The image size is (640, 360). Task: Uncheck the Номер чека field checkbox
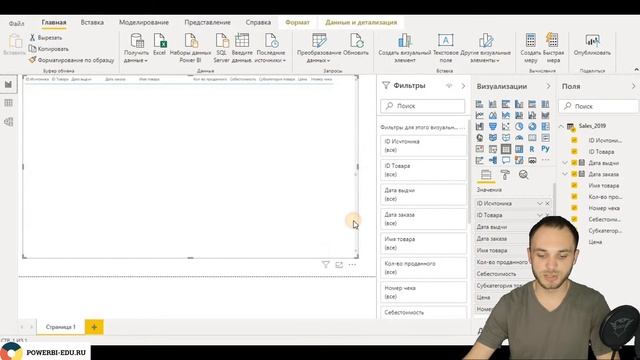[x=574, y=208]
